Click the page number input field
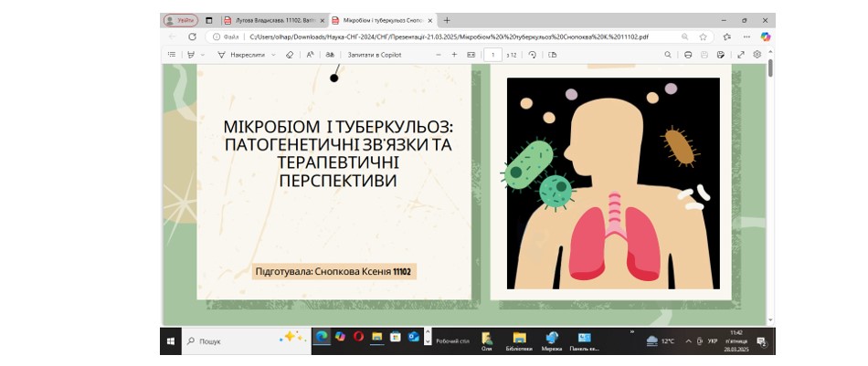Image resolution: width=868 pixels, height=366 pixels. pyautogui.click(x=493, y=55)
